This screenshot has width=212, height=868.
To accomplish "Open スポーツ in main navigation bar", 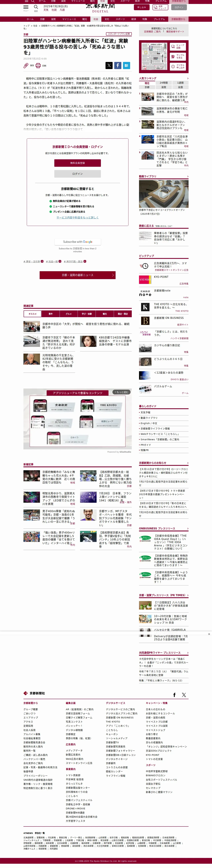I will pyautogui.click(x=120, y=19).
